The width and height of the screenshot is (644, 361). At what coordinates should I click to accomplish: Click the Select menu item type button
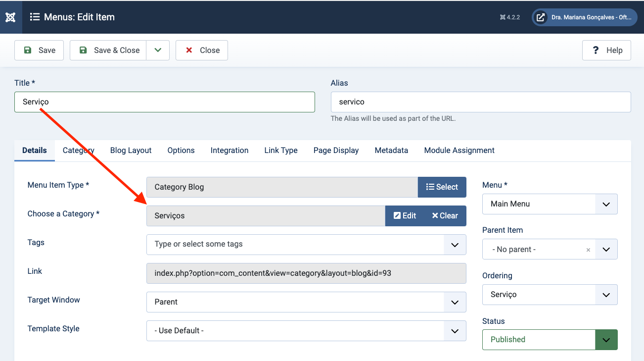pyautogui.click(x=442, y=187)
